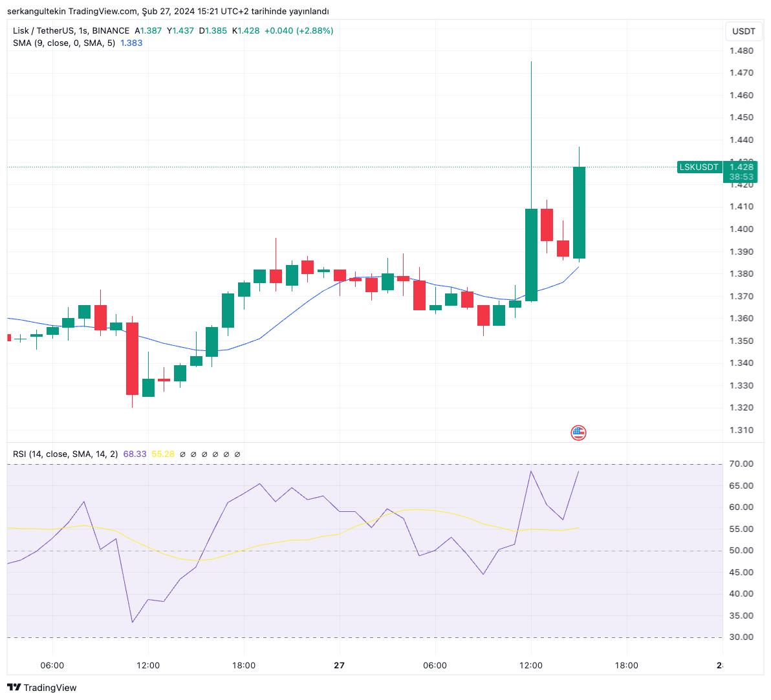Select the RSI indicator legend label
Viewport: 771px width, 700px height.
click(65, 454)
